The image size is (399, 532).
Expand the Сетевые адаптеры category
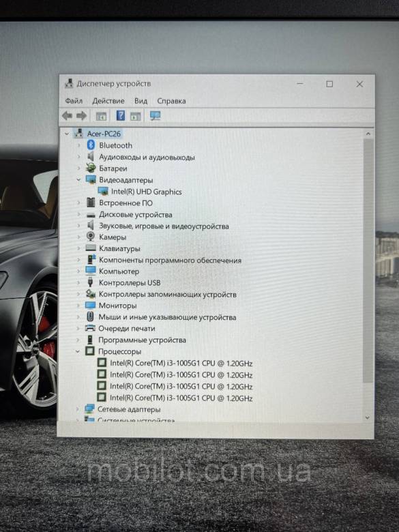[x=78, y=409]
